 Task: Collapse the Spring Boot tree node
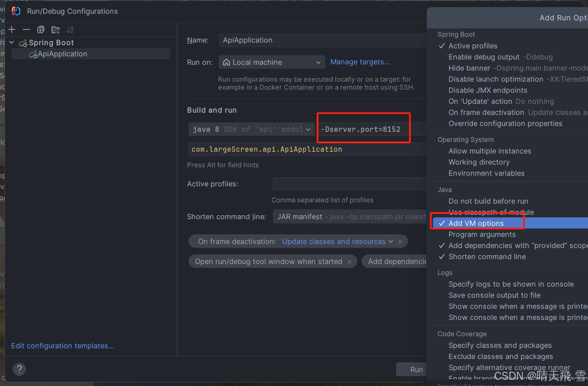click(x=12, y=43)
